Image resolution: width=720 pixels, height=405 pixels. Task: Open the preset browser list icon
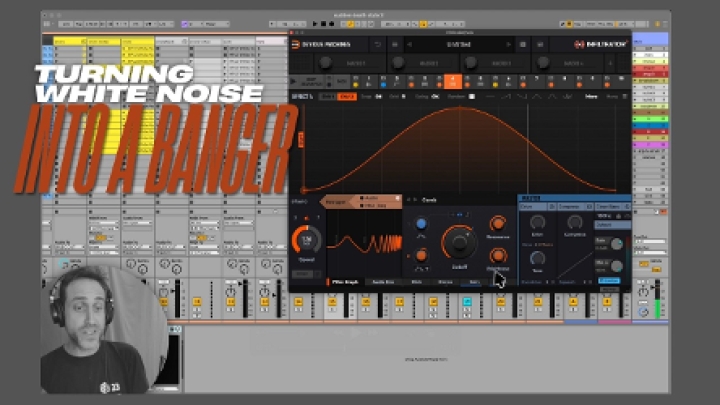(x=394, y=45)
